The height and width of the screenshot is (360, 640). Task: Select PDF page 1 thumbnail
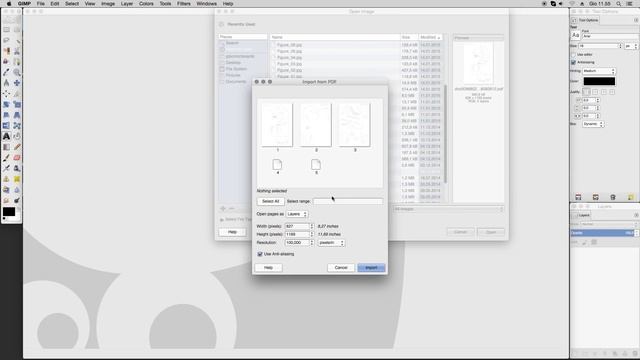click(277, 125)
